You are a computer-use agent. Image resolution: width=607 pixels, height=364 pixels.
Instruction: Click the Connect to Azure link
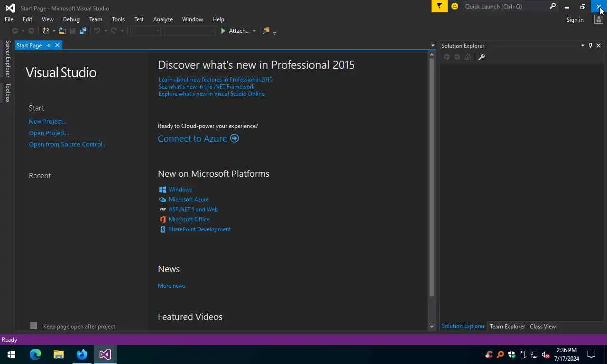pos(193,138)
